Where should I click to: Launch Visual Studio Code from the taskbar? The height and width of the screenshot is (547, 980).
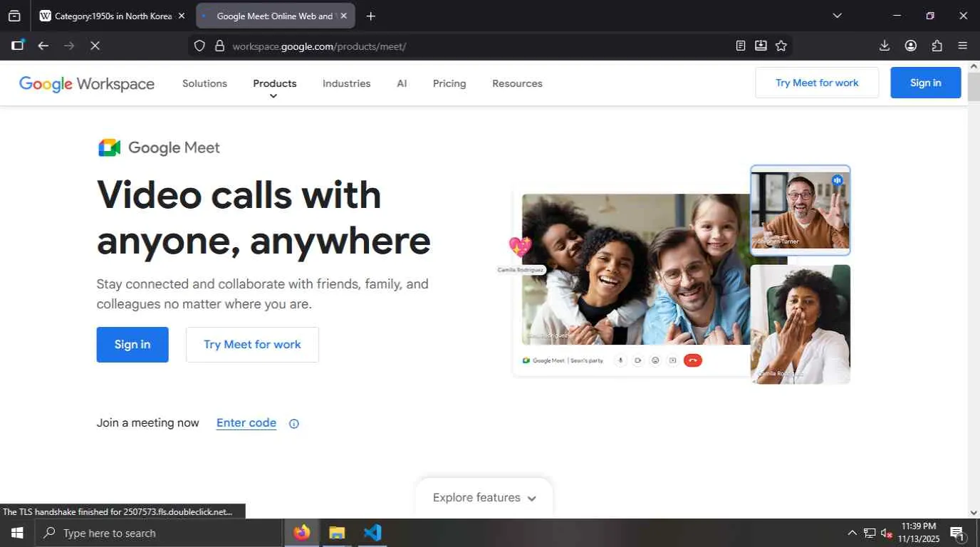(x=372, y=533)
